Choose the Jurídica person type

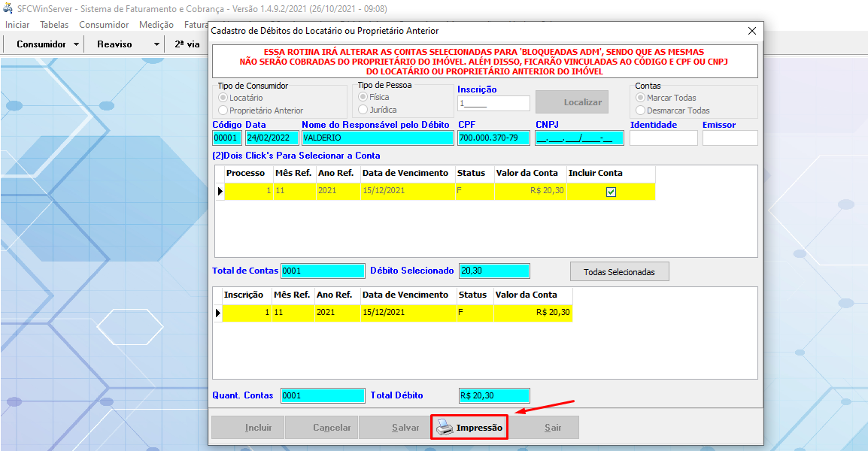click(363, 110)
